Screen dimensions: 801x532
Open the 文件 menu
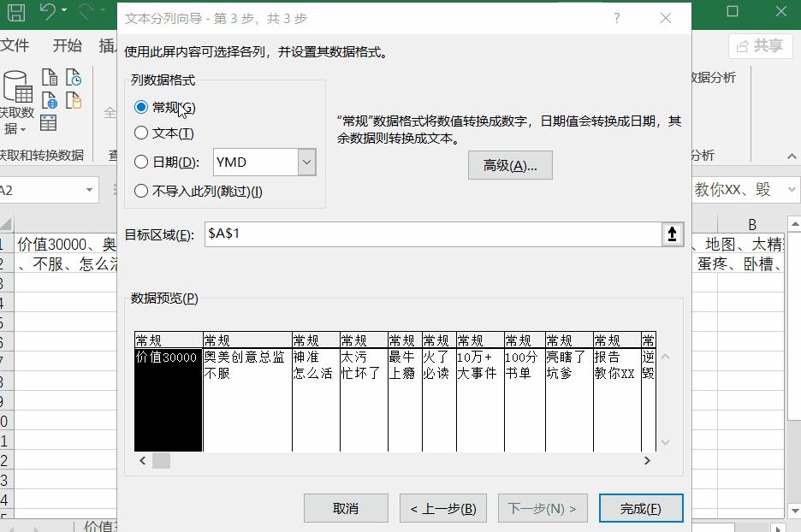pos(17,44)
